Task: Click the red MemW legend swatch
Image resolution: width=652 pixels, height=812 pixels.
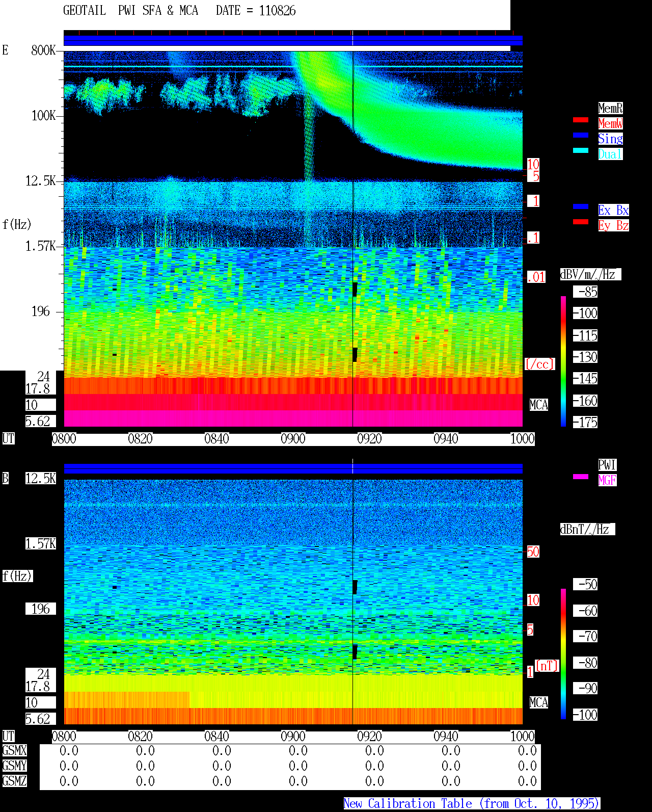Action: tap(581, 120)
